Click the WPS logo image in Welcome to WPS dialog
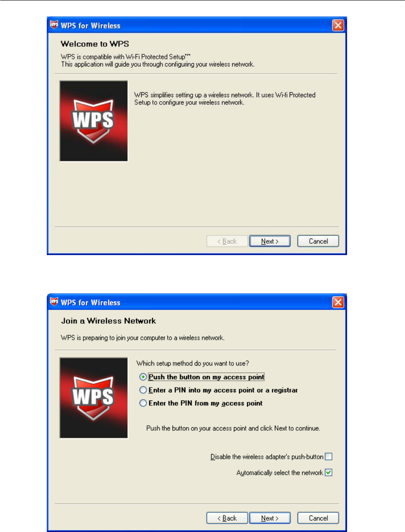Viewport: 405px width, 532px height. [x=94, y=121]
